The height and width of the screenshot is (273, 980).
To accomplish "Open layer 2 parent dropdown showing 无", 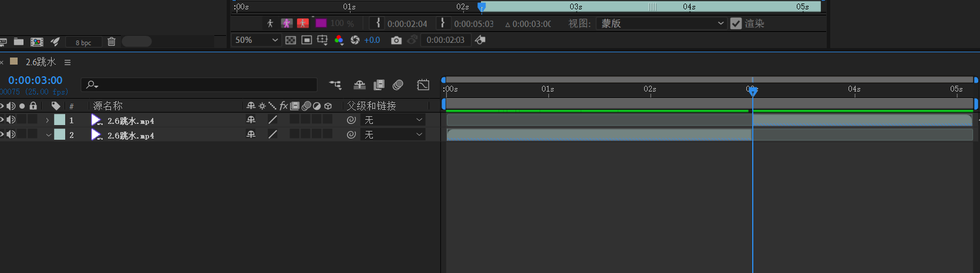I will (x=393, y=134).
